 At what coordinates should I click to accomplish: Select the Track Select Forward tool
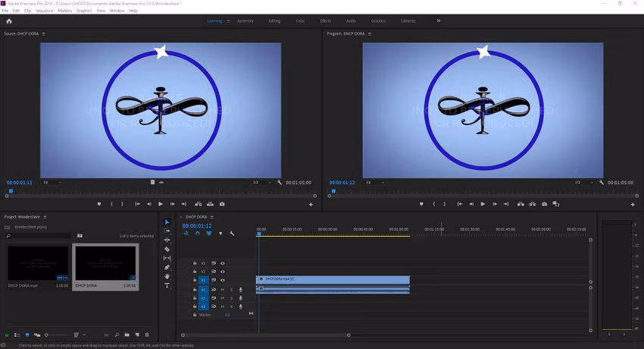(x=167, y=231)
